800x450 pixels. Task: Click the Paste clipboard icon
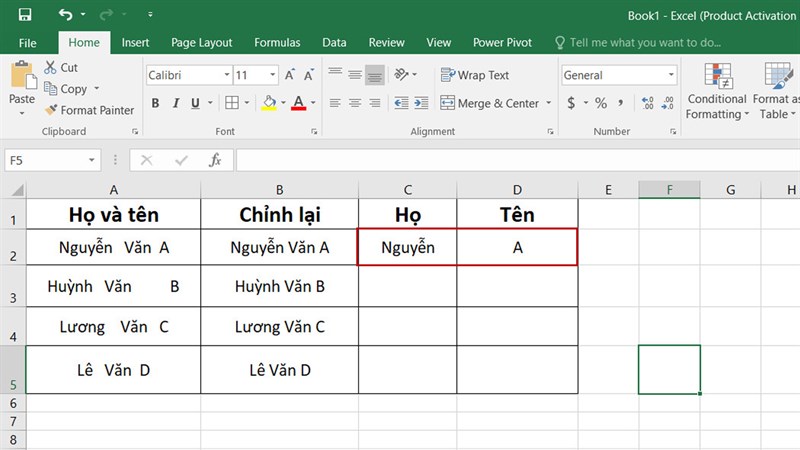click(x=22, y=76)
